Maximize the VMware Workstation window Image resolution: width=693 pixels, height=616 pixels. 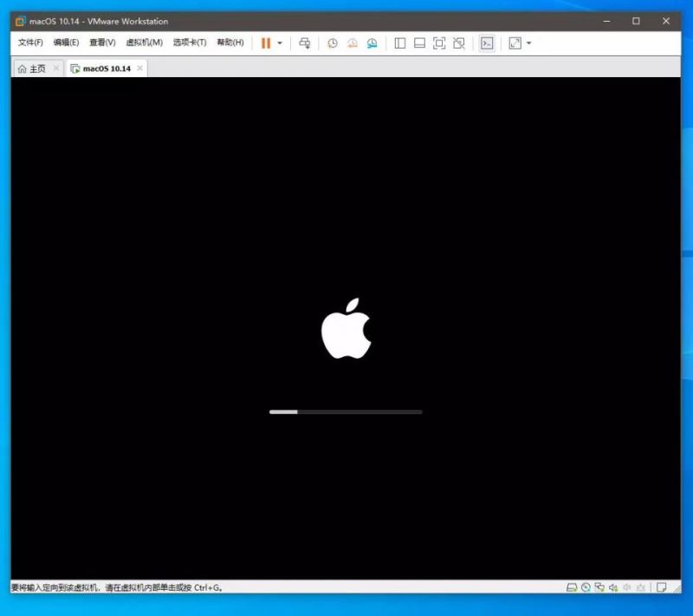point(636,21)
